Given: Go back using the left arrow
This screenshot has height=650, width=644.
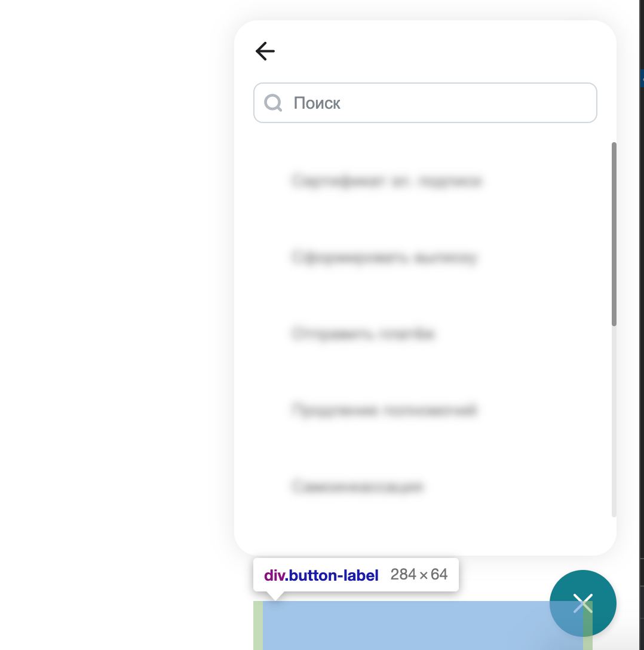Looking at the screenshot, I should [265, 51].
